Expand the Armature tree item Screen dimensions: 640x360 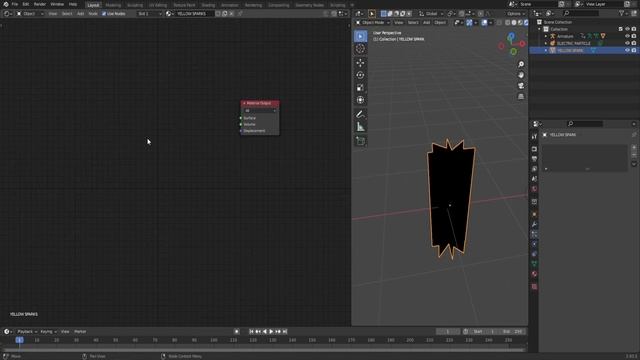pyautogui.click(x=546, y=36)
